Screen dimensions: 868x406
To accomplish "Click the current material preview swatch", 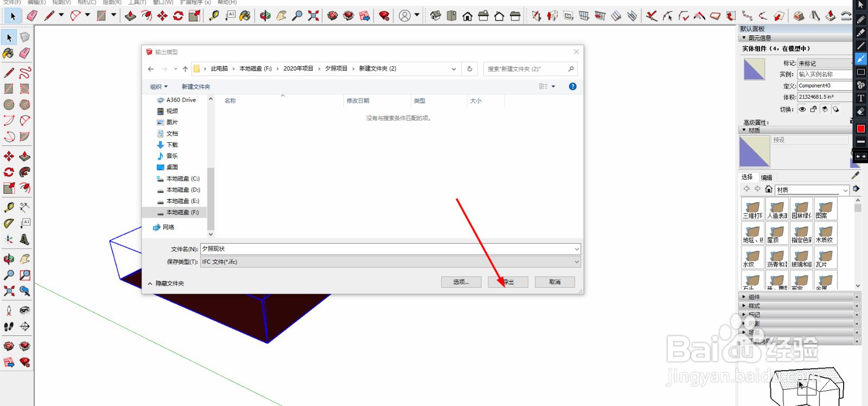I will coord(755,151).
